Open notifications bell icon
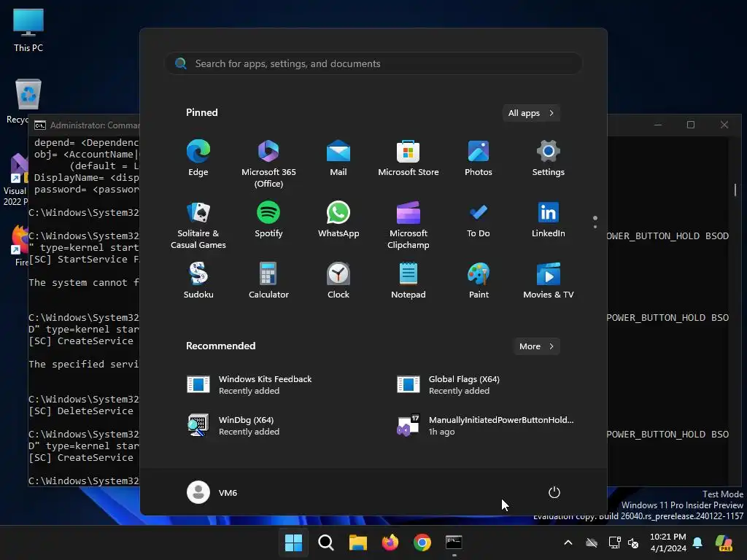 click(697, 542)
